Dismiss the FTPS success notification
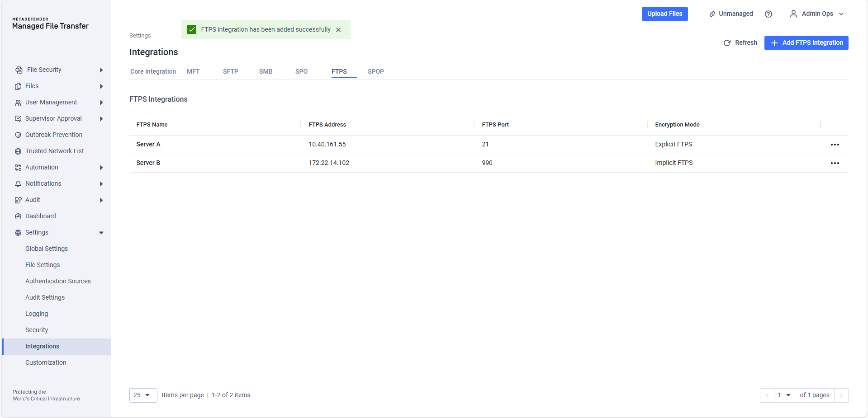The image size is (868, 418). 338,30
